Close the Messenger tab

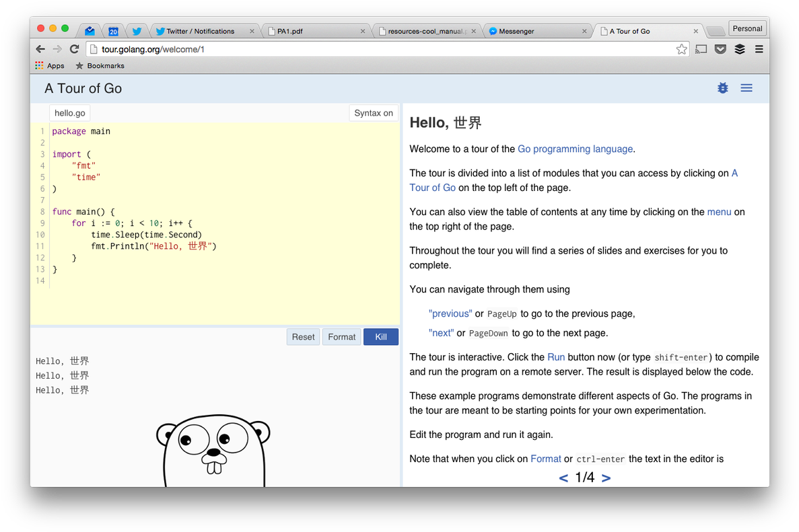click(x=584, y=31)
